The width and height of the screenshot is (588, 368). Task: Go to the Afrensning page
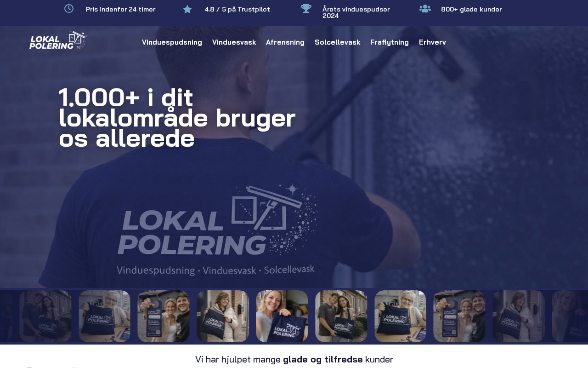285,42
